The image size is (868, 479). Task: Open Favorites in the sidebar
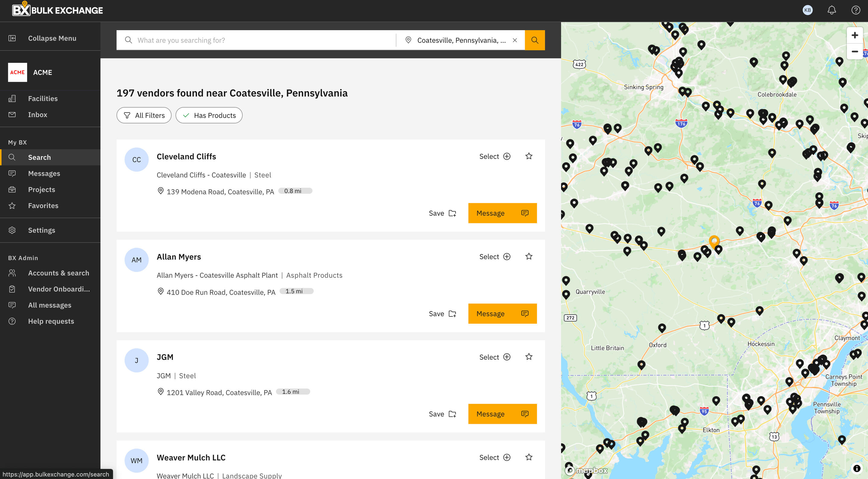click(50, 206)
